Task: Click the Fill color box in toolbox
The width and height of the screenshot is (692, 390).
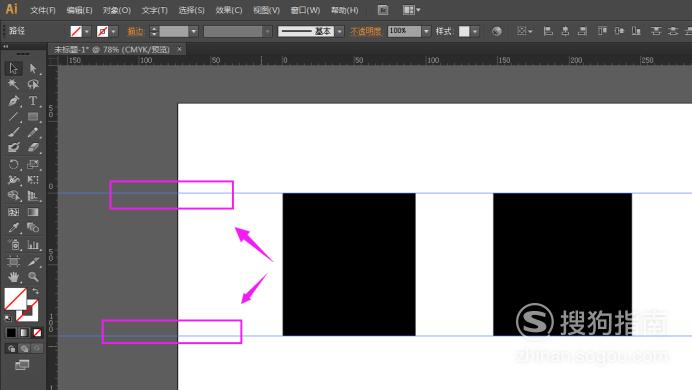Action: point(15,299)
